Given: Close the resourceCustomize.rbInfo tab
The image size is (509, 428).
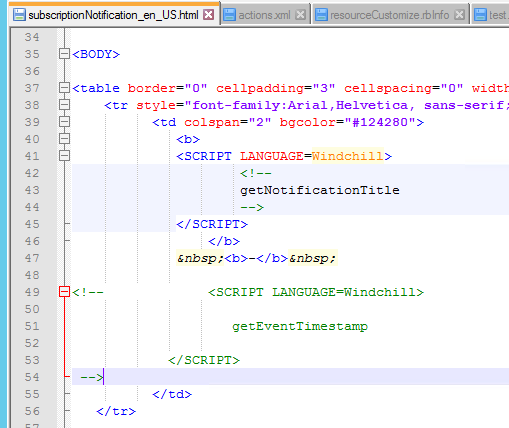Looking at the screenshot, I should [459, 15].
